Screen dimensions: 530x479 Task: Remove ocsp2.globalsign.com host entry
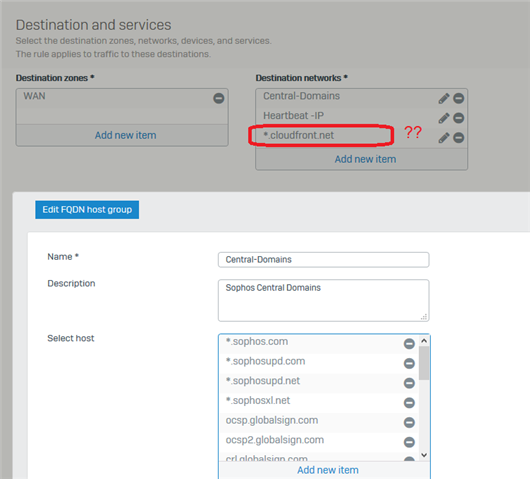pos(409,442)
